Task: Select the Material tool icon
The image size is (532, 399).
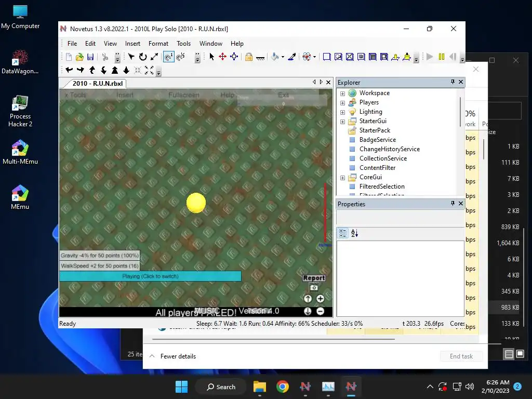Action: click(307, 57)
